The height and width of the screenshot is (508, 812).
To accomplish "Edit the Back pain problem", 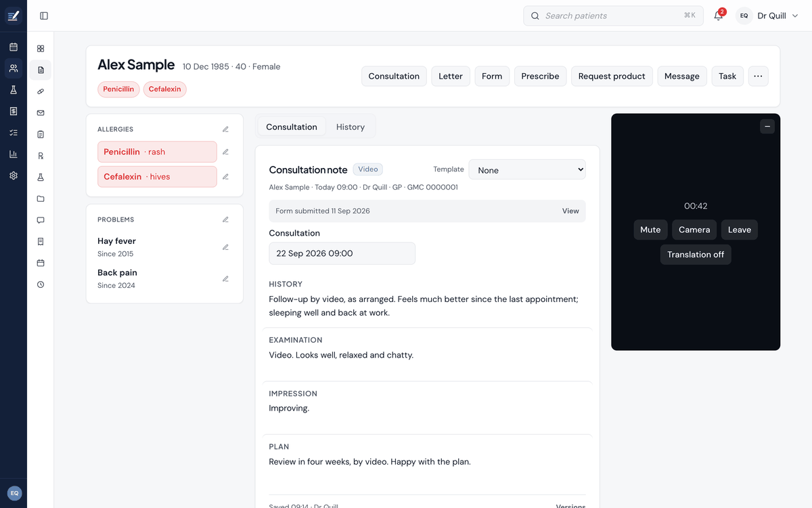I will (225, 278).
